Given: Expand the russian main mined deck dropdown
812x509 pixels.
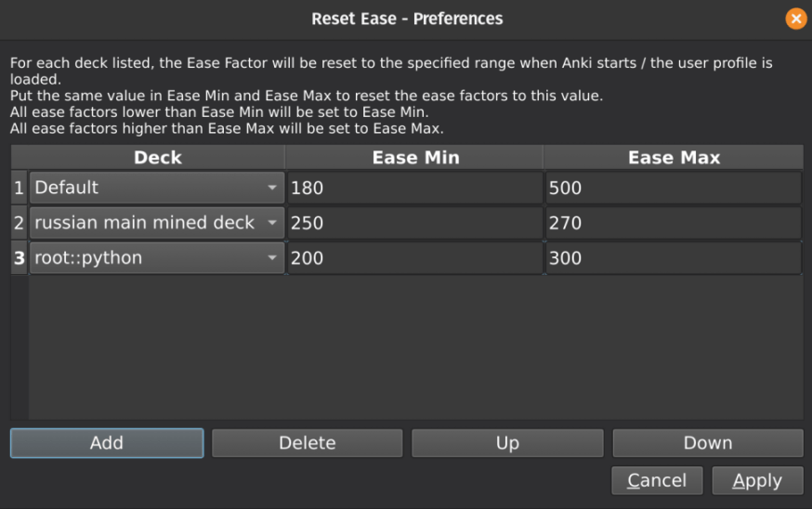Looking at the screenshot, I should 156,223.
